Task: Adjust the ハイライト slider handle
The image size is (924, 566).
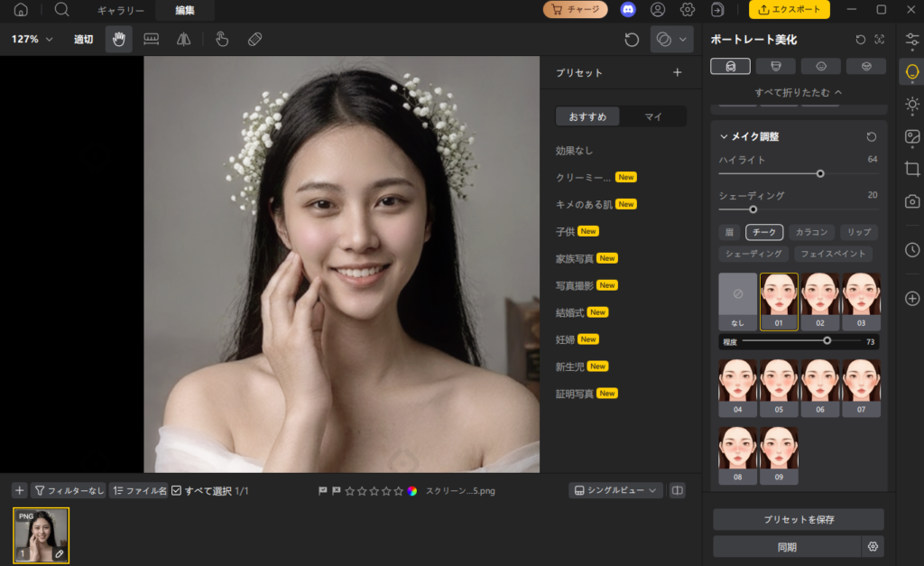Action: (820, 174)
